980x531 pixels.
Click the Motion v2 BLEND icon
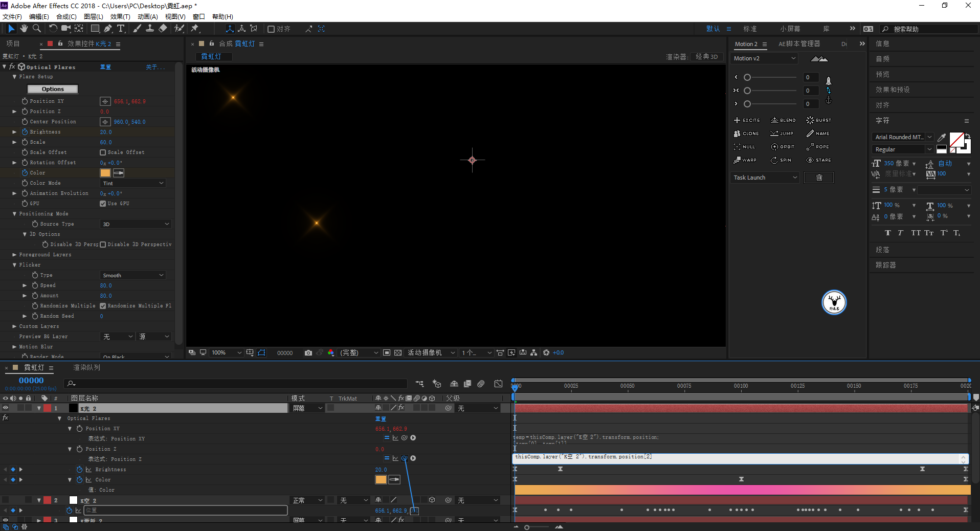pyautogui.click(x=783, y=120)
